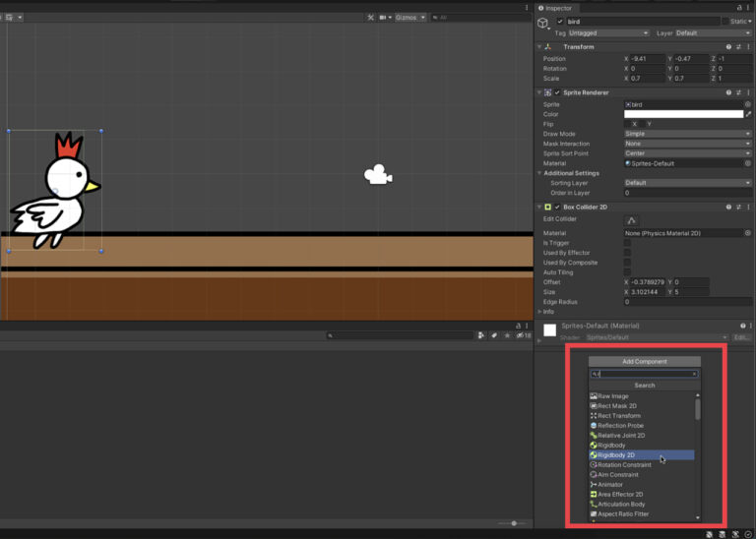
Task: Enable the Used By Composite checkbox
Action: click(x=627, y=263)
